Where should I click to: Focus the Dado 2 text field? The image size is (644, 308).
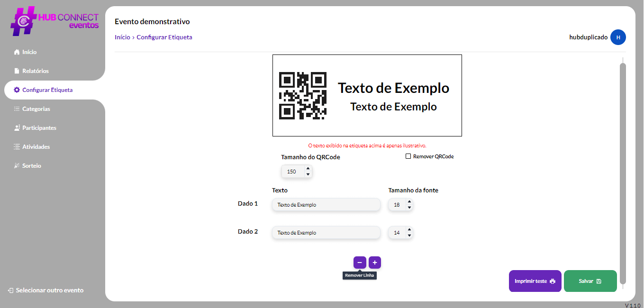[326, 233]
